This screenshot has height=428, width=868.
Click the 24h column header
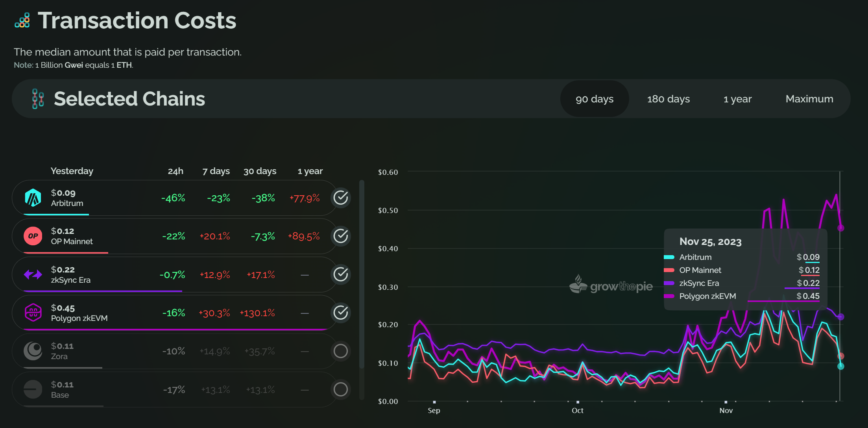pyautogui.click(x=175, y=171)
